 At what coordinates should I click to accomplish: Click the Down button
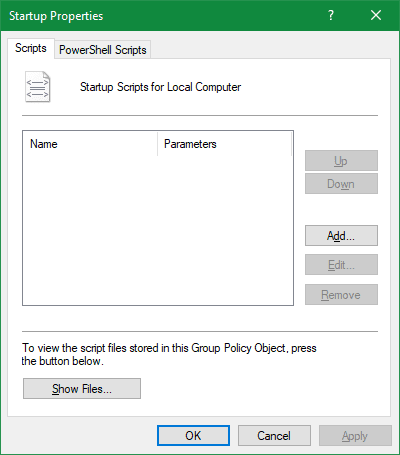(x=341, y=184)
